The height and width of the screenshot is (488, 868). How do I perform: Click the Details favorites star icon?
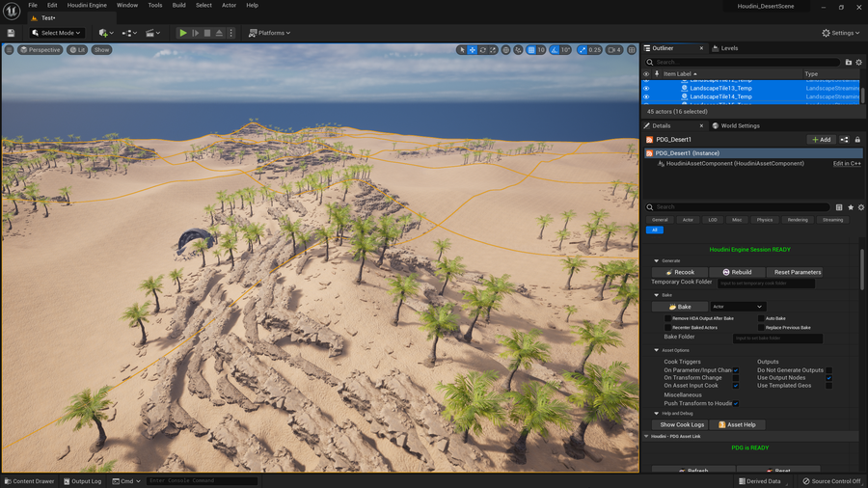850,207
